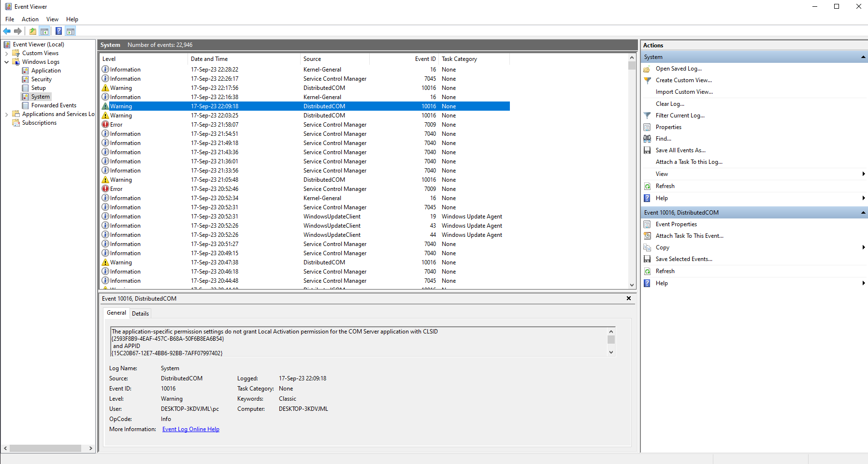Click the Properties icon in Actions
Screen dimensions: 868x464
[x=647, y=127]
